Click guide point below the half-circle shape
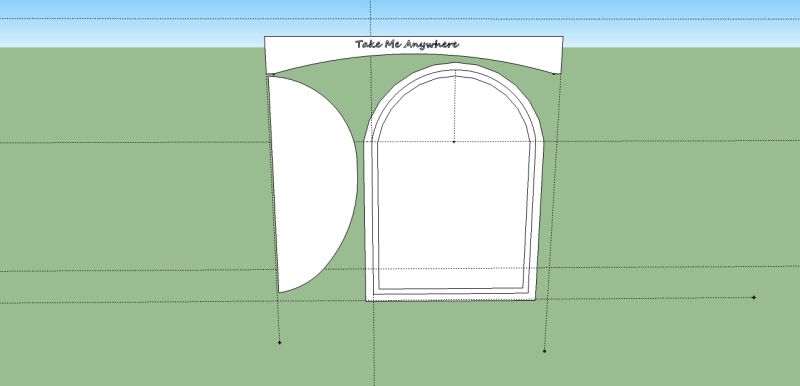 pyautogui.click(x=279, y=342)
